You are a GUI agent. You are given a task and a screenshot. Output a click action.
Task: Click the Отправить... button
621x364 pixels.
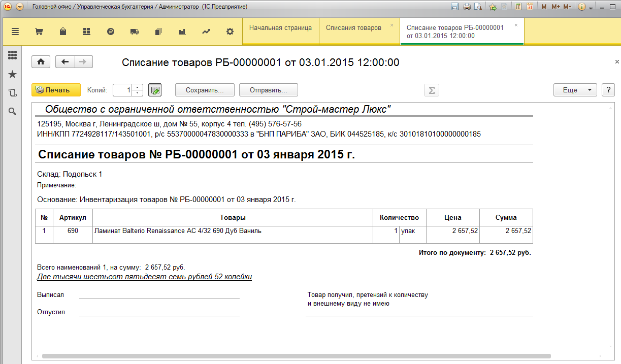[268, 90]
